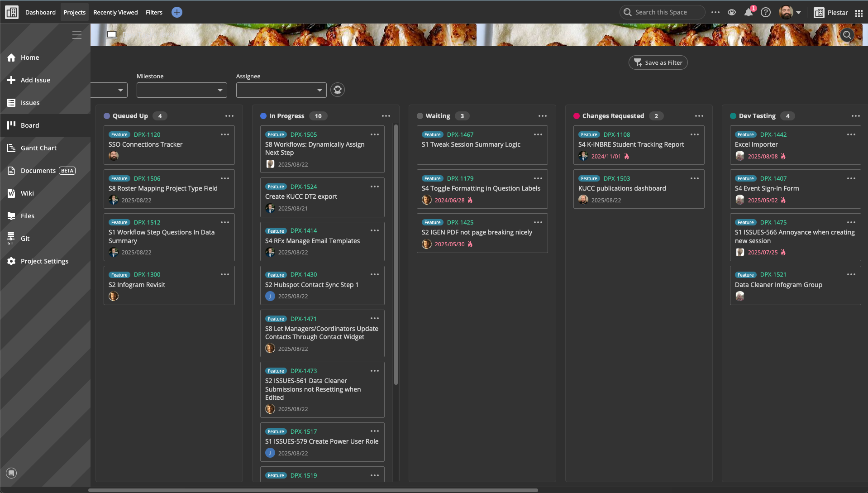Click the notification bell icon
Image resolution: width=868 pixels, height=493 pixels.
tap(748, 13)
